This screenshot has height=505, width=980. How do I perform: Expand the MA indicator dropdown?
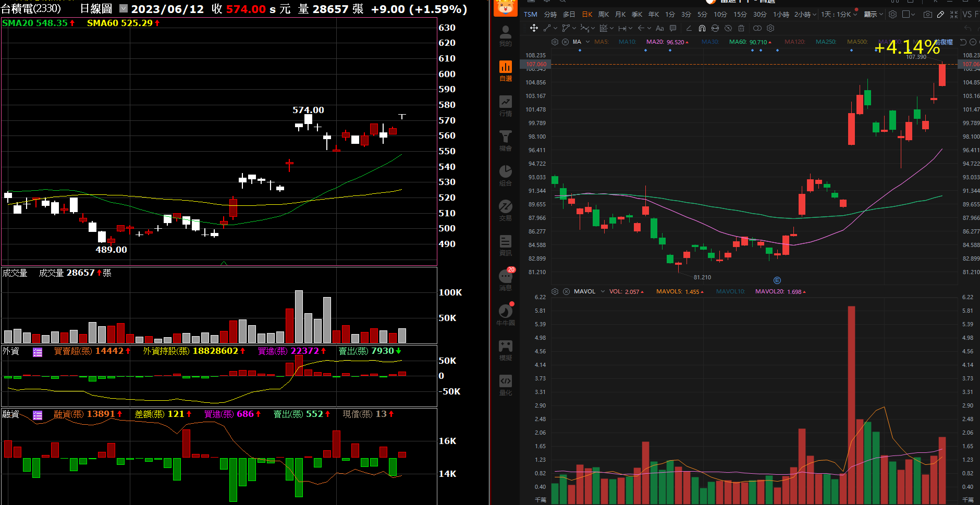[587, 42]
